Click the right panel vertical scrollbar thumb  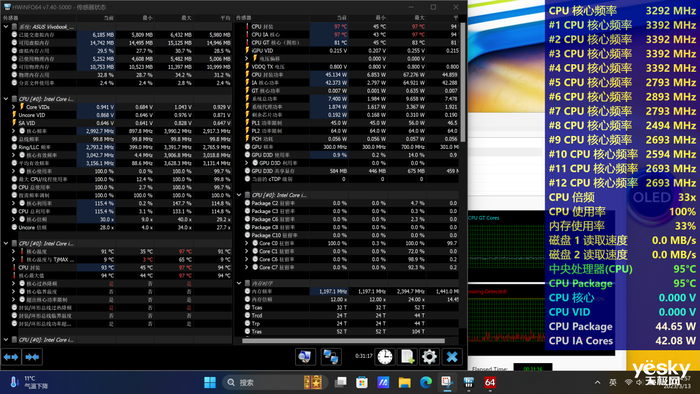pyautogui.click(x=463, y=83)
